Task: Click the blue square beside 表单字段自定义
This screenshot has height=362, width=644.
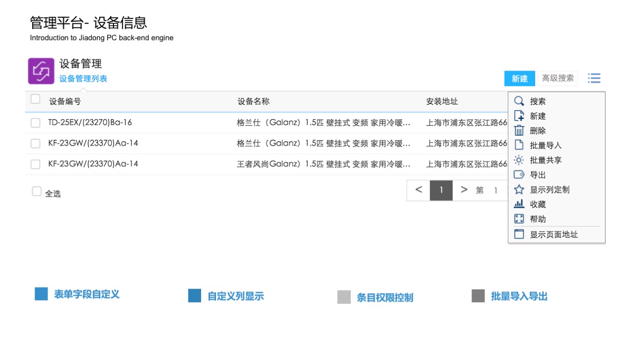Action: [41, 294]
